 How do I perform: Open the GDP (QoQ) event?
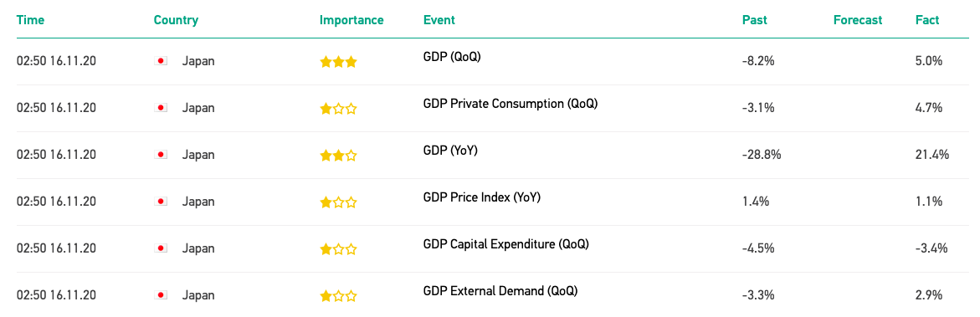pos(452,56)
